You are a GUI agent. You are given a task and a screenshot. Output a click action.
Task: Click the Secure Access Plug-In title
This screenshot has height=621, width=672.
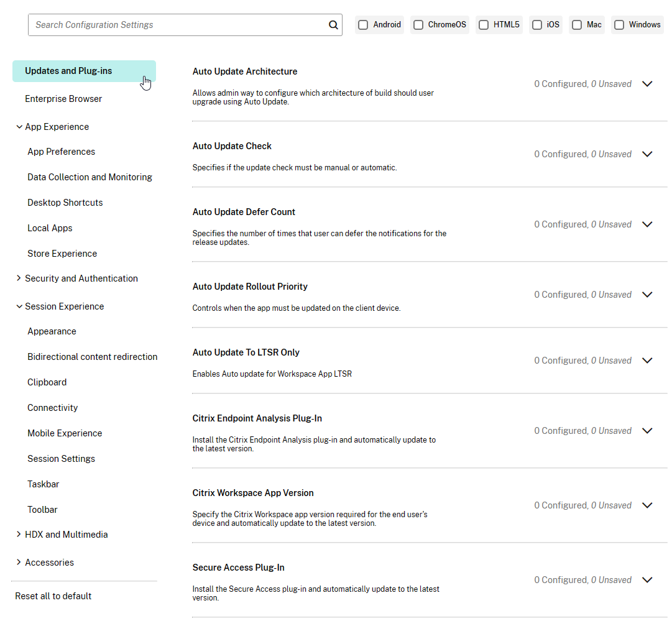(x=238, y=568)
